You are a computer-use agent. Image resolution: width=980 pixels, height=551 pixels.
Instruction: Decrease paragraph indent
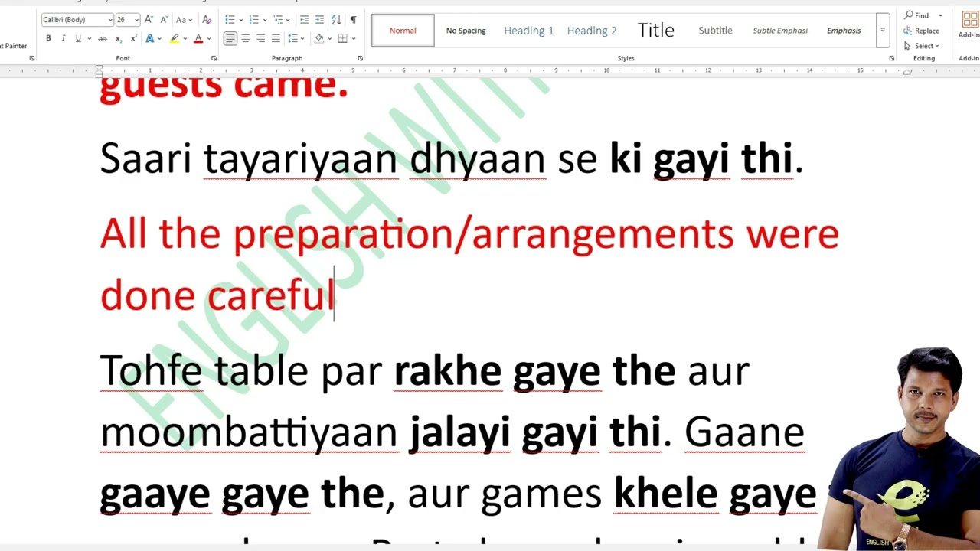305,19
